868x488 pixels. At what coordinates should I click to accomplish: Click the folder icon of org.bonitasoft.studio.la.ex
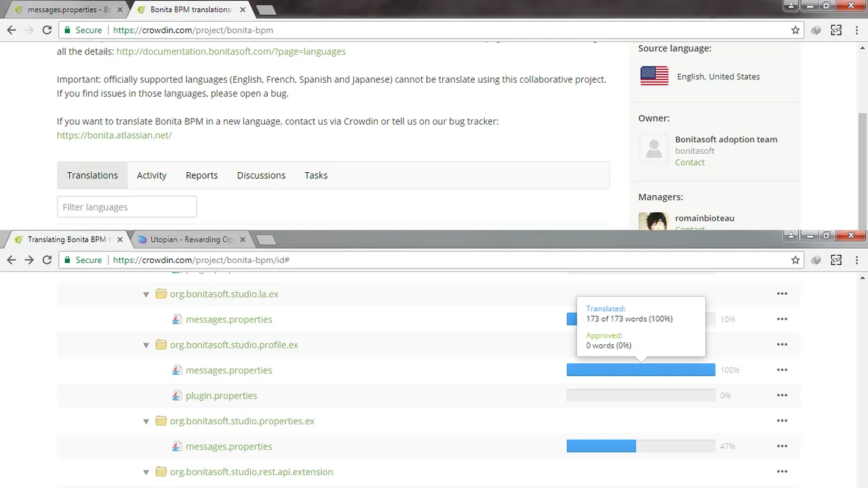pos(161,294)
